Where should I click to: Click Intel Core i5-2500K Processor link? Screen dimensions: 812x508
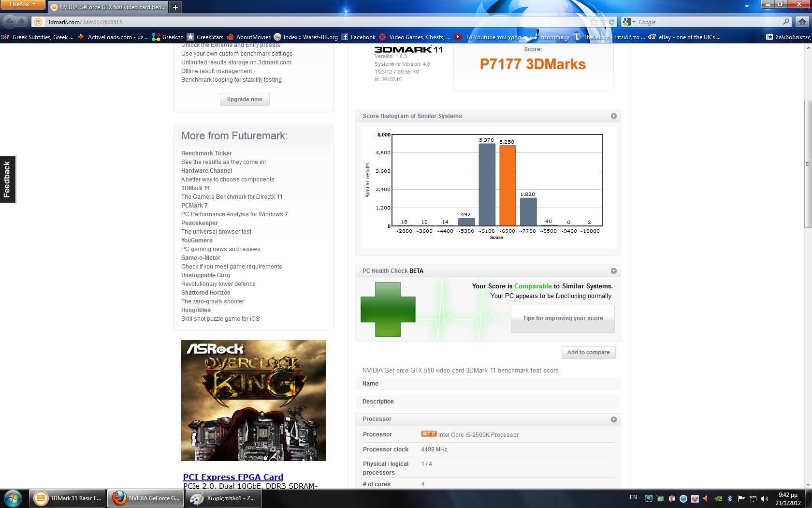click(478, 435)
